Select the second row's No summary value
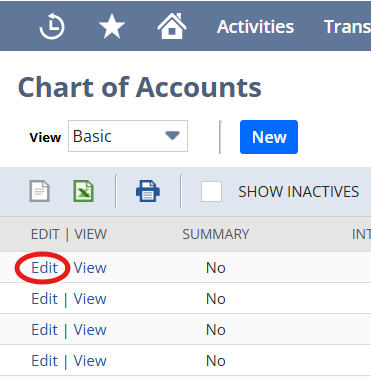Image resolution: width=371 pixels, height=377 pixels. coord(216,299)
